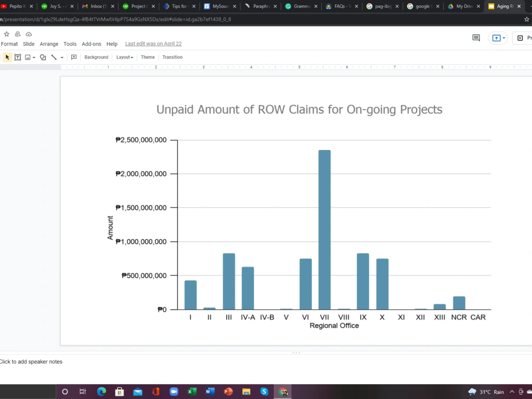
Task: Open Skype from taskbar
Action: pyautogui.click(x=264, y=392)
